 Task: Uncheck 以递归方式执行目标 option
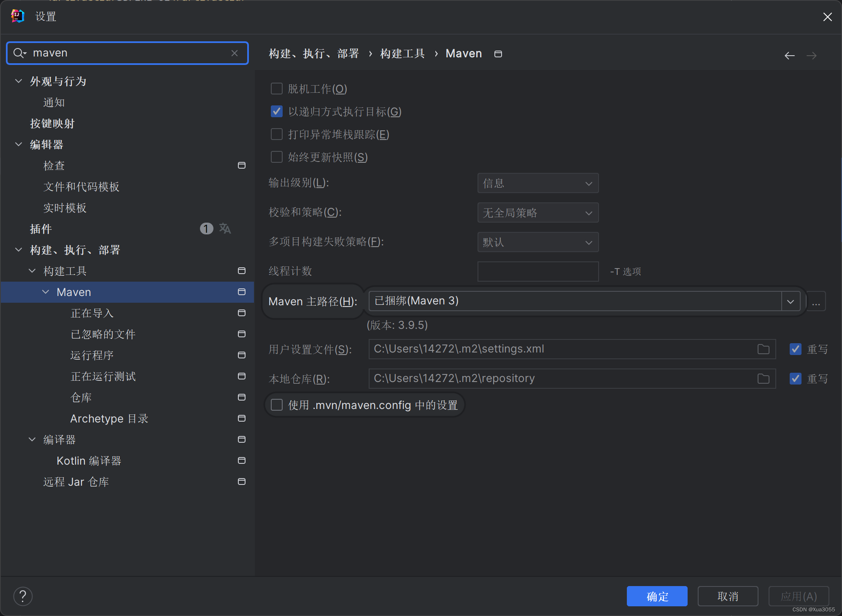click(277, 112)
